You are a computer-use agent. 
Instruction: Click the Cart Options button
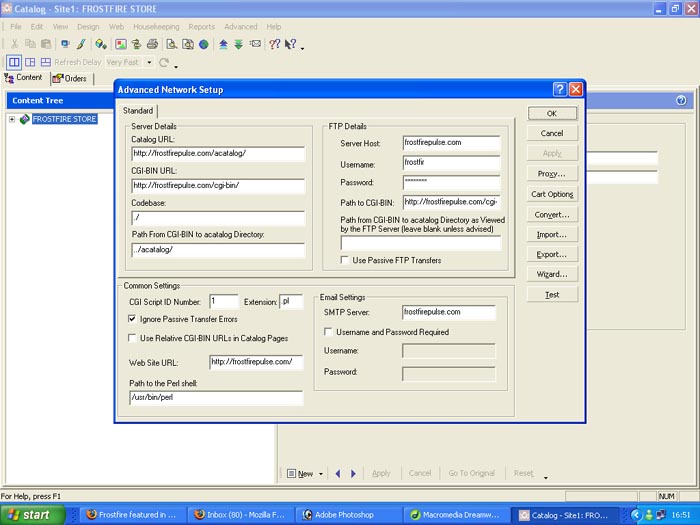click(552, 194)
